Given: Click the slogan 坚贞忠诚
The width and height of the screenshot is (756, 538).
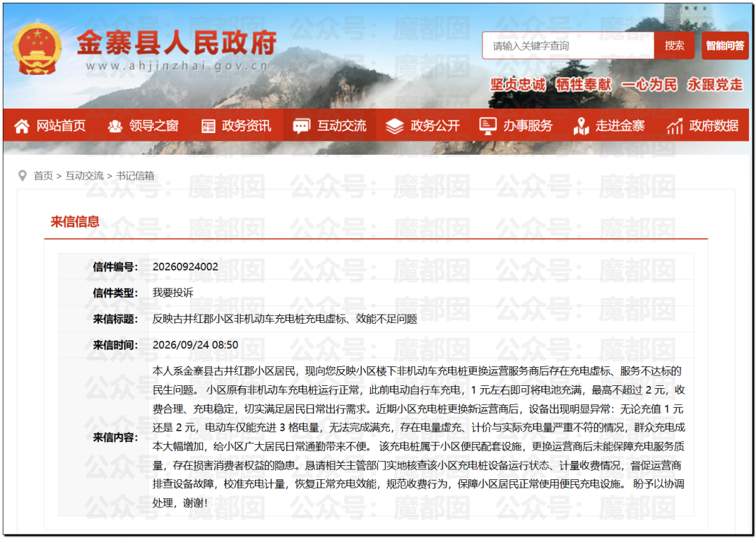Looking at the screenshot, I should click(x=518, y=85).
